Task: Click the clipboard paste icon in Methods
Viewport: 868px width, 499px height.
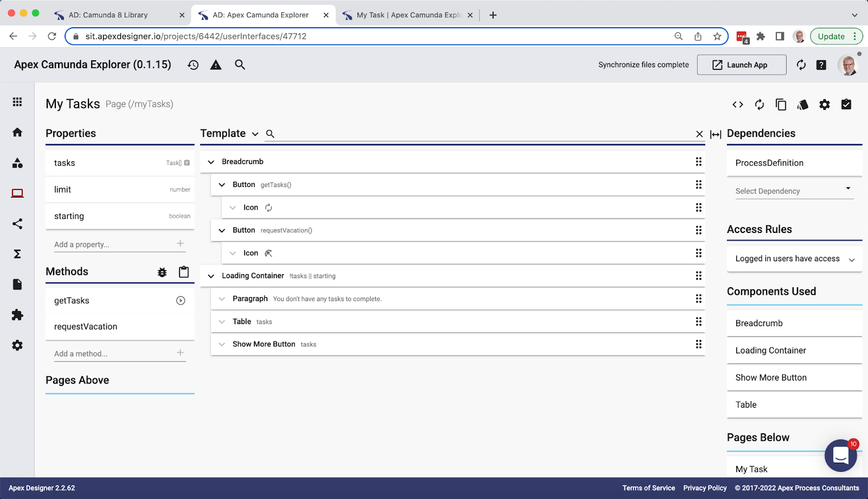Action: pos(184,272)
